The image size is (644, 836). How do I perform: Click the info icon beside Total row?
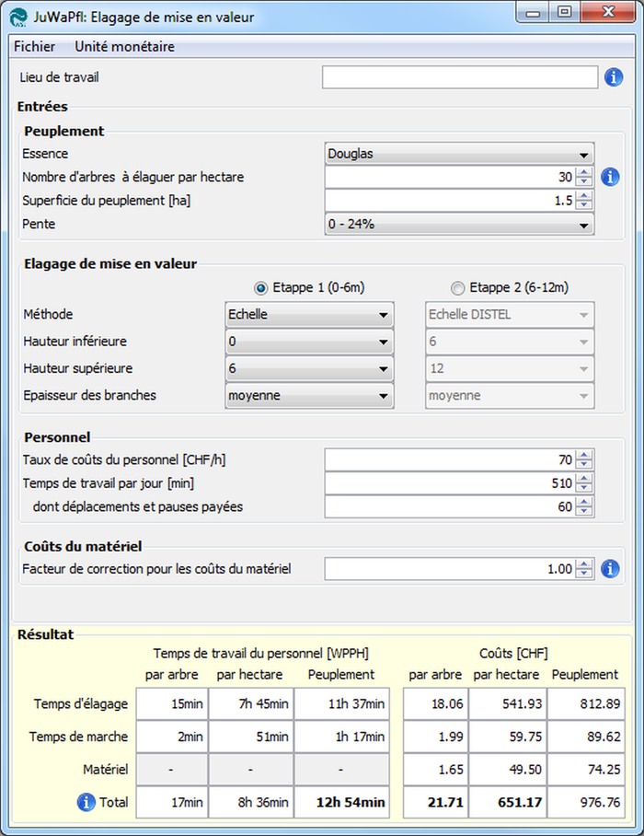86,803
